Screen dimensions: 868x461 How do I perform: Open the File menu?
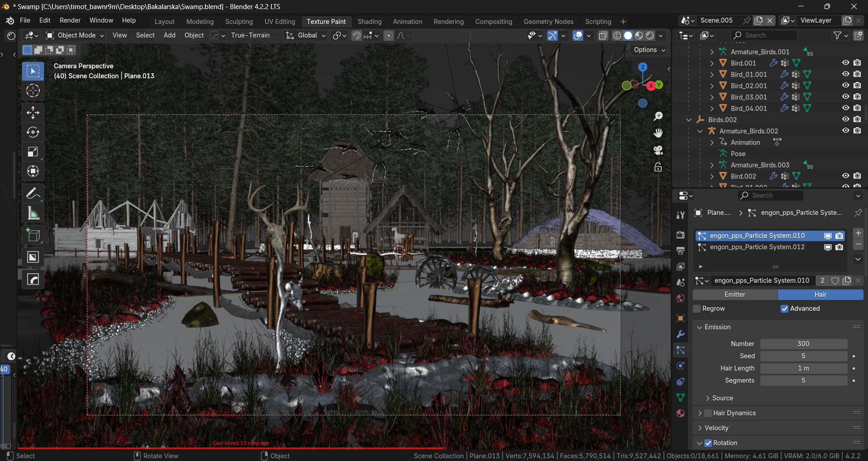(x=25, y=20)
